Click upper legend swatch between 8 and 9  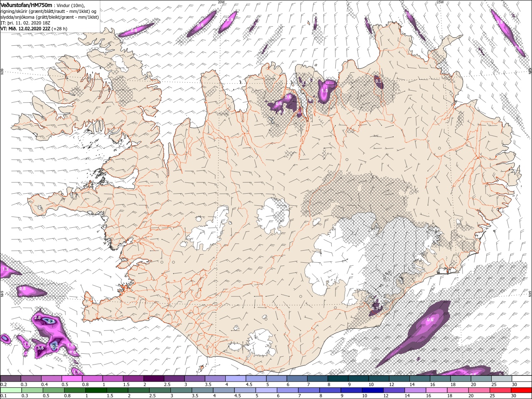click(339, 379)
